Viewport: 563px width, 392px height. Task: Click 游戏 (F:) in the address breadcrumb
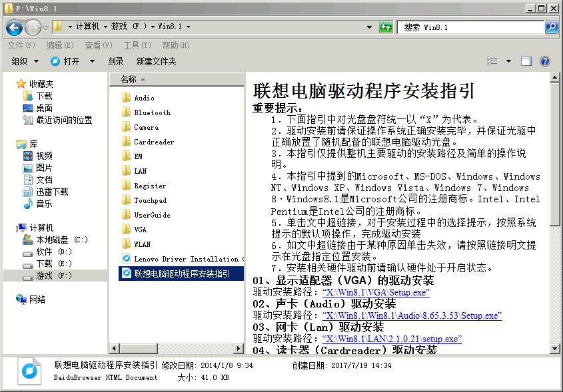tap(129, 26)
